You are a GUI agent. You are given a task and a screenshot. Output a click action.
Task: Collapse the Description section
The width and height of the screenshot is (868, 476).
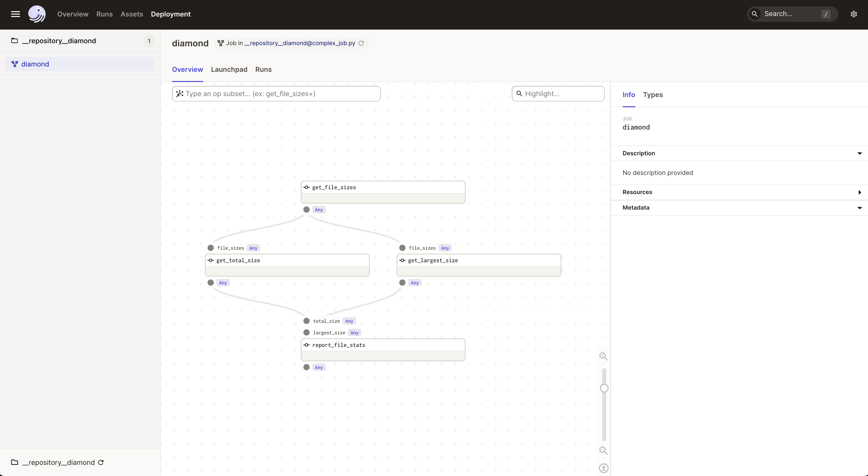[859, 154]
